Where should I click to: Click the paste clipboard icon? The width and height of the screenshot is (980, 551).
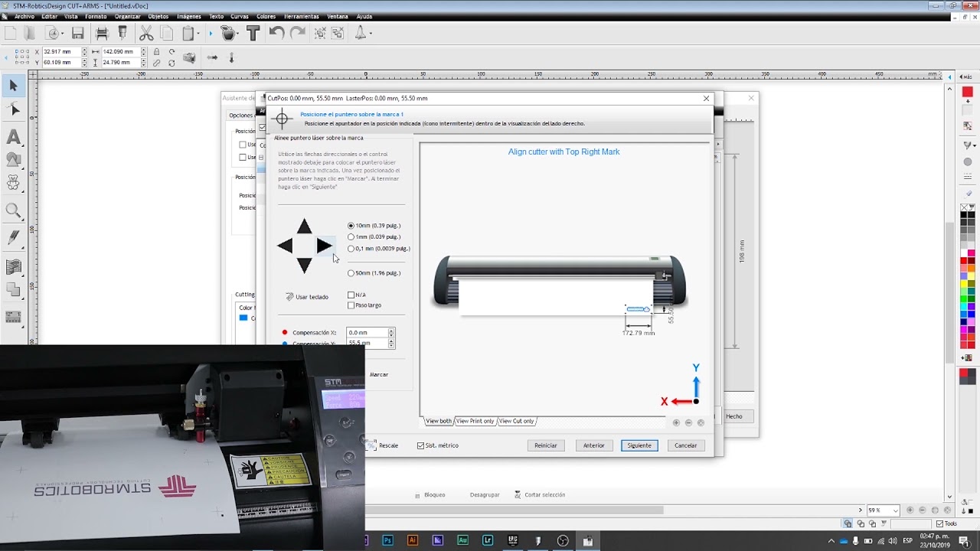188,33
